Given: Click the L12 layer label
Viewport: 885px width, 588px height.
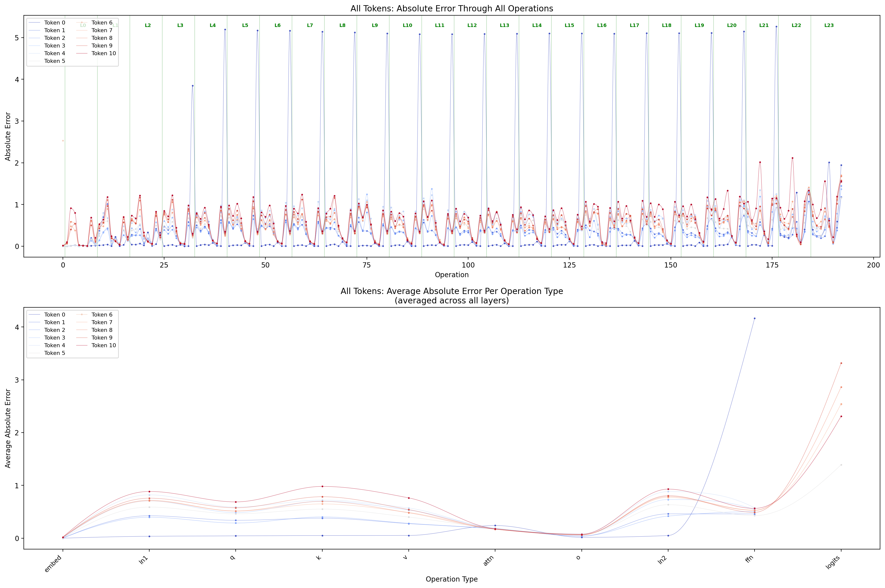Looking at the screenshot, I should 472,25.
